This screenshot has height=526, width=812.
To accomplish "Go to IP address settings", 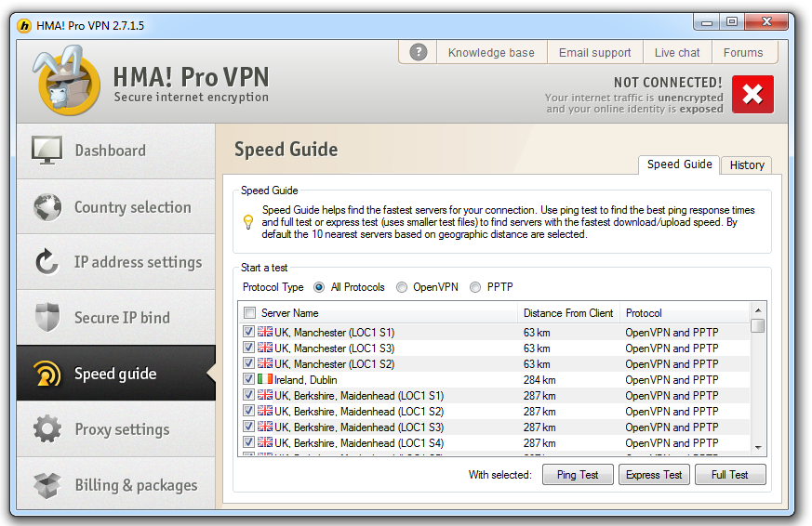I will pyautogui.click(x=116, y=262).
